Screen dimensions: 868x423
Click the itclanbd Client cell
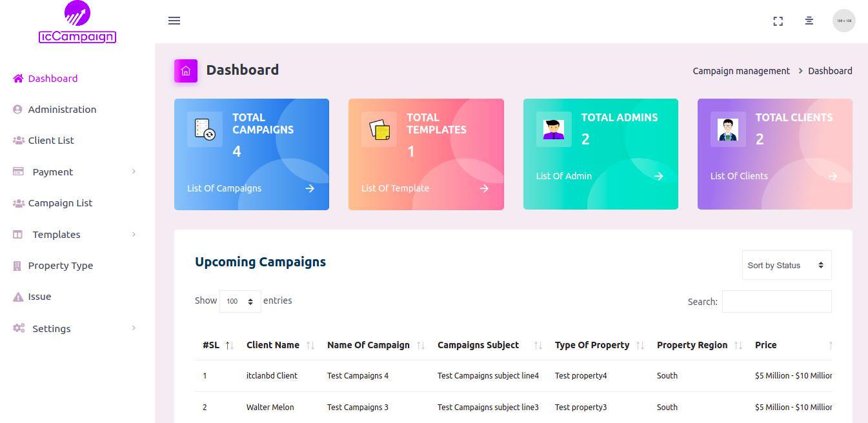[x=272, y=375]
